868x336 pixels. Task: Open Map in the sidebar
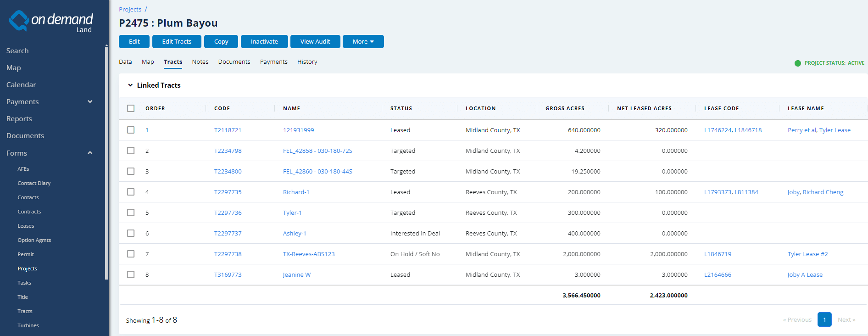(x=14, y=67)
